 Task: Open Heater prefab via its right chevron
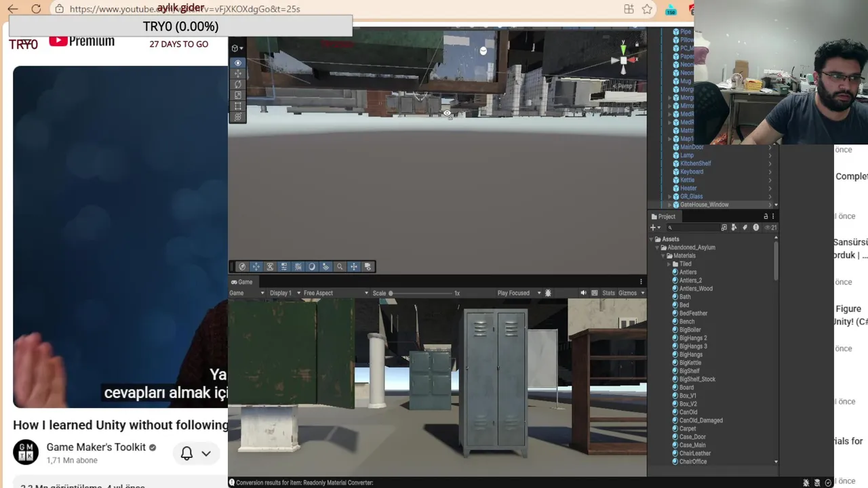click(770, 188)
